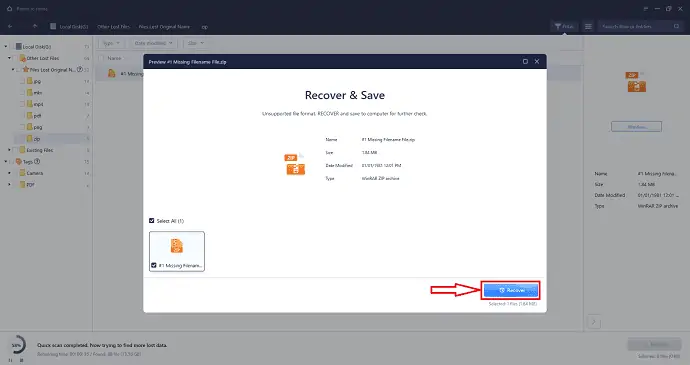690x365 pixels.
Task: Pause the scan with the pause icon
Action: [11, 360]
